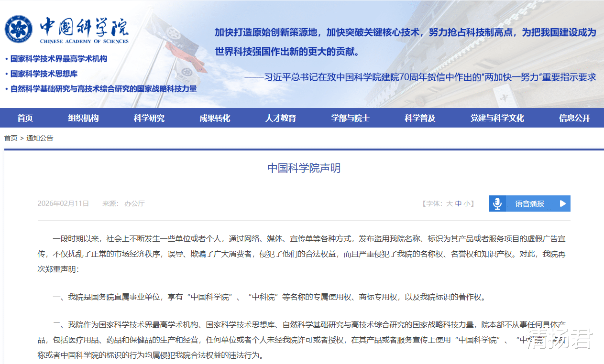Click the attribution line starting with 习近平总书记记在致中国科学院

tap(420, 77)
